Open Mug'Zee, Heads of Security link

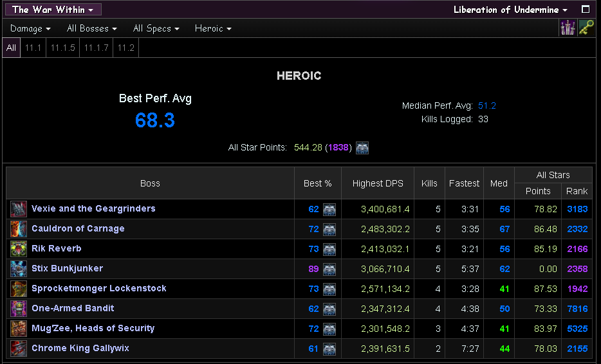(x=93, y=328)
